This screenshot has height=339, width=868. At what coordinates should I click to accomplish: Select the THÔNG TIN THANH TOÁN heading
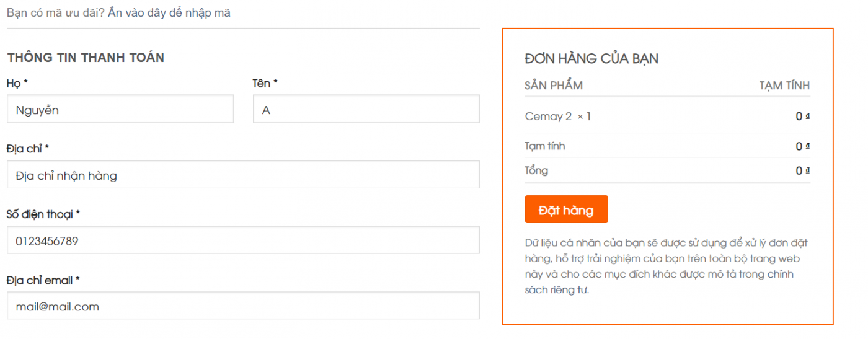pyautogui.click(x=86, y=58)
